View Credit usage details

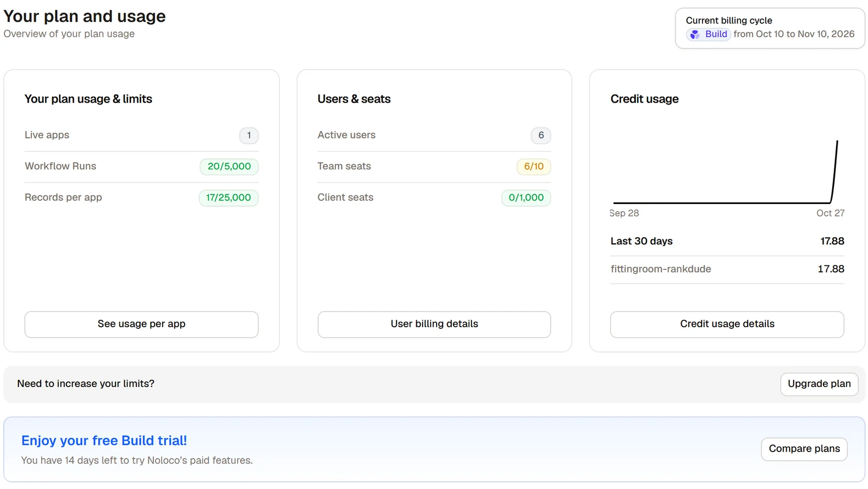tap(727, 325)
